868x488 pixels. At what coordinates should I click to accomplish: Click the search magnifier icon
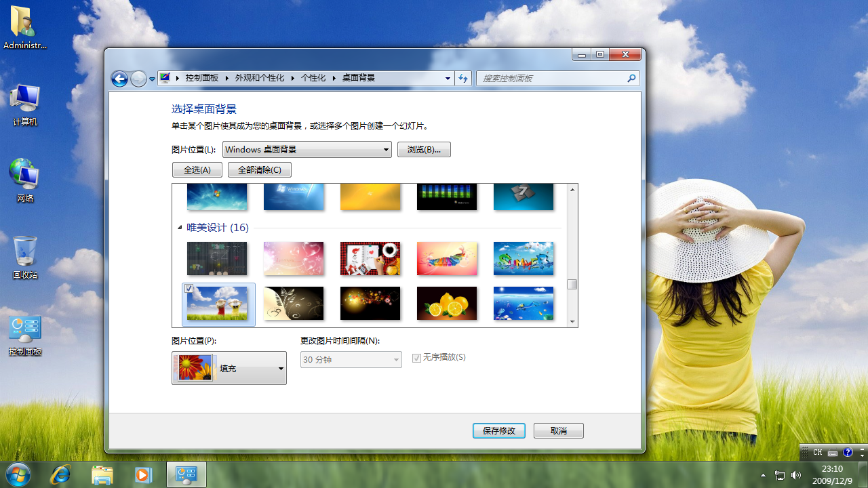[x=631, y=78]
